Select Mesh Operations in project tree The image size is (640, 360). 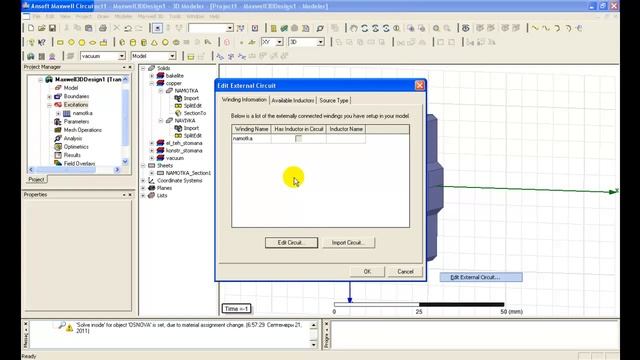(82, 130)
